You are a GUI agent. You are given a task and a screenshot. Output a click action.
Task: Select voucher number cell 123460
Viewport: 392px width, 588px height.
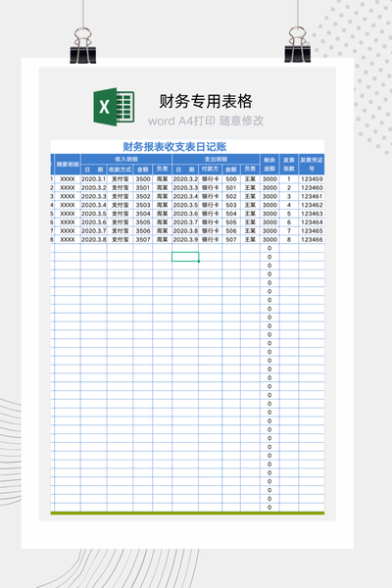(312, 188)
